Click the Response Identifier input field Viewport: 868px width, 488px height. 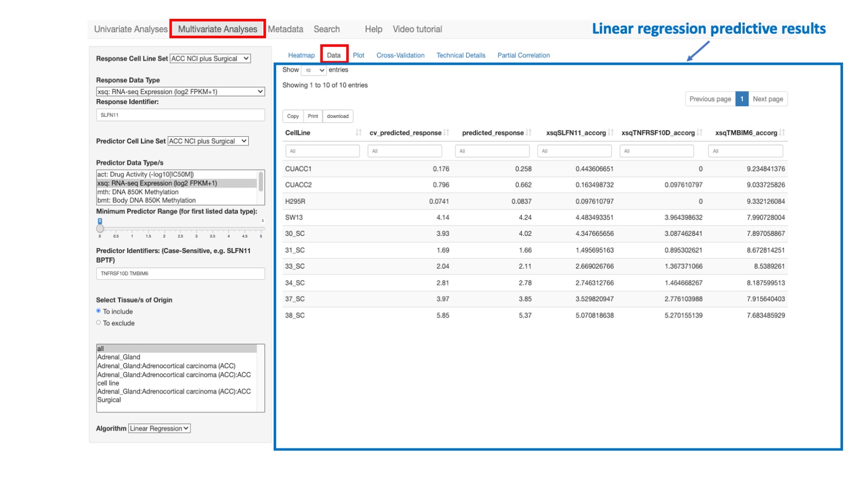181,114
